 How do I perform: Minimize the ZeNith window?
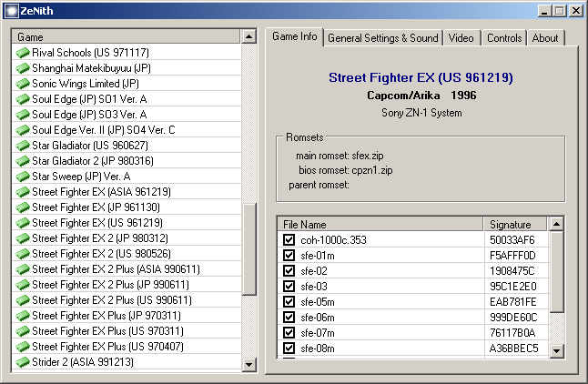click(x=544, y=11)
